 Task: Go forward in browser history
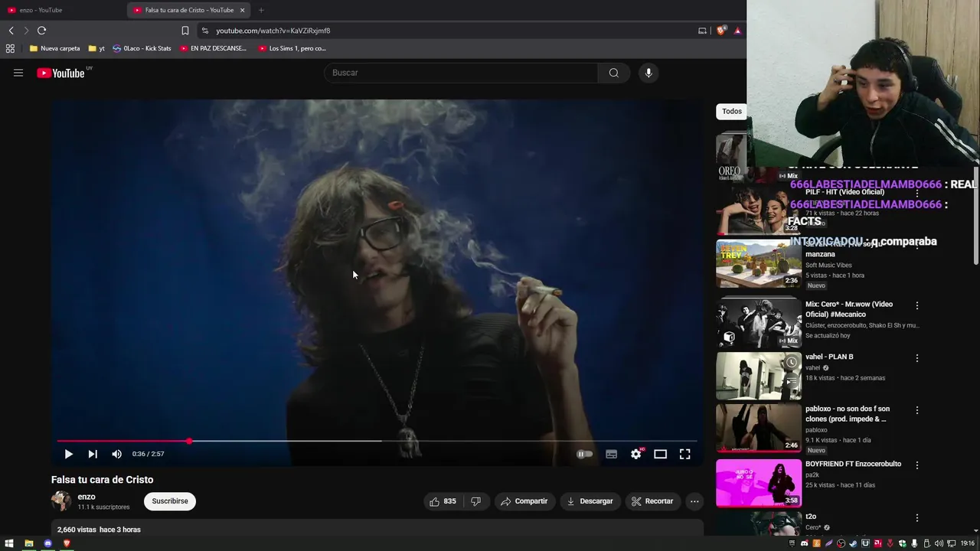tap(26, 31)
